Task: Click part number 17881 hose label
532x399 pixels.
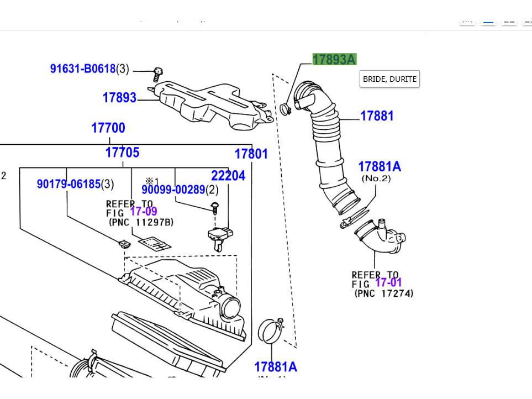Action: tap(377, 116)
